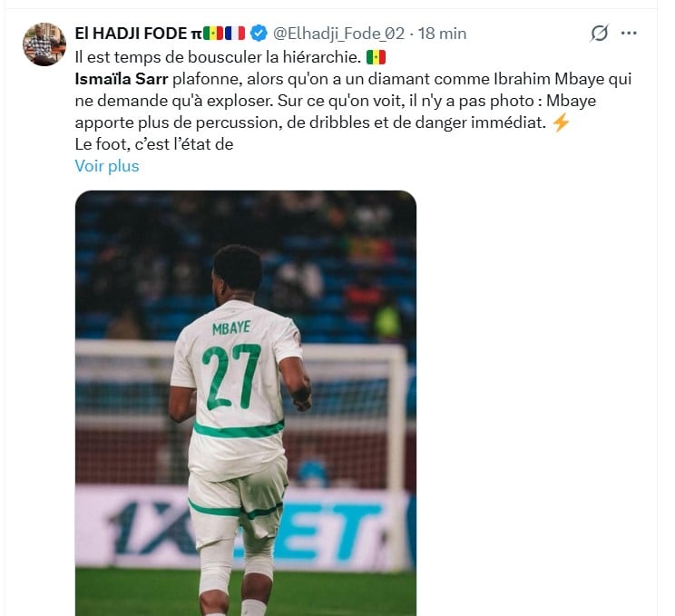Click the green 27 jersey number
The image size is (675, 616).
[x=230, y=376]
